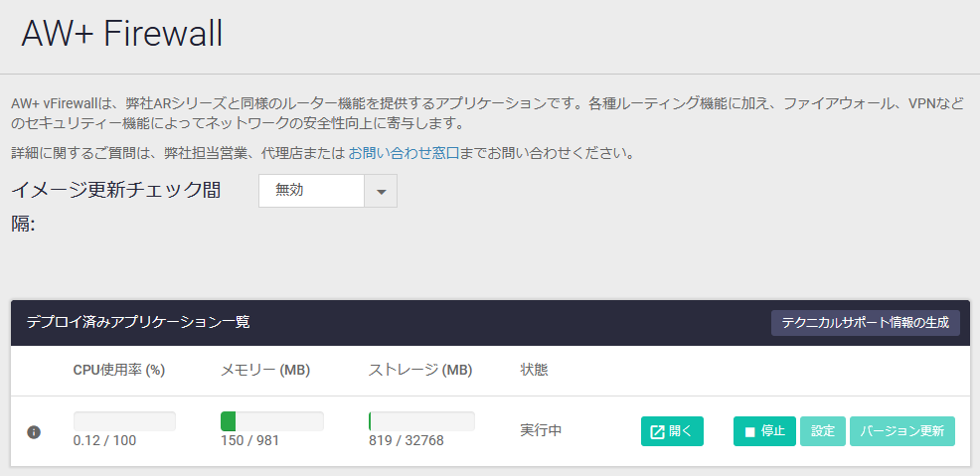The width and height of the screenshot is (980, 476).
Task: Click the メモリー (MB) column header
Action: (265, 371)
